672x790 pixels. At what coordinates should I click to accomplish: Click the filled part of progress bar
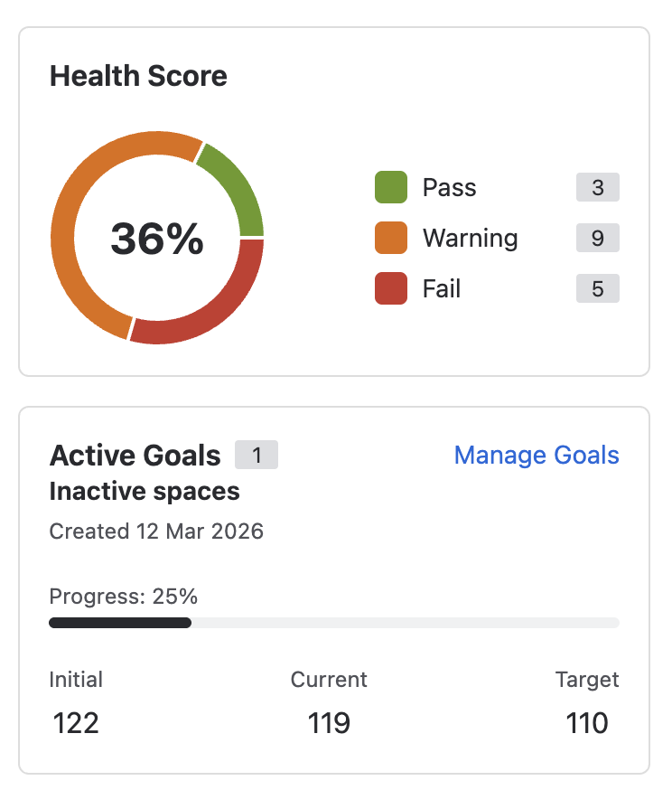click(119, 623)
